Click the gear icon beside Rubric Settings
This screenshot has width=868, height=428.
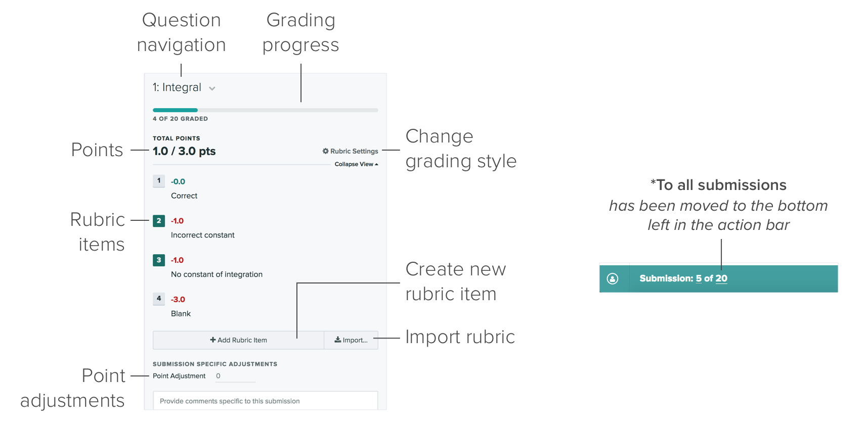(325, 151)
